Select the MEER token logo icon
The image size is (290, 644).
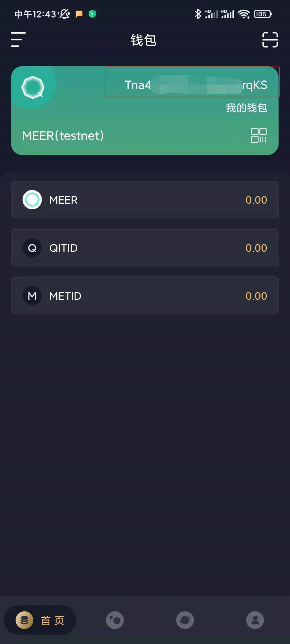(x=32, y=200)
